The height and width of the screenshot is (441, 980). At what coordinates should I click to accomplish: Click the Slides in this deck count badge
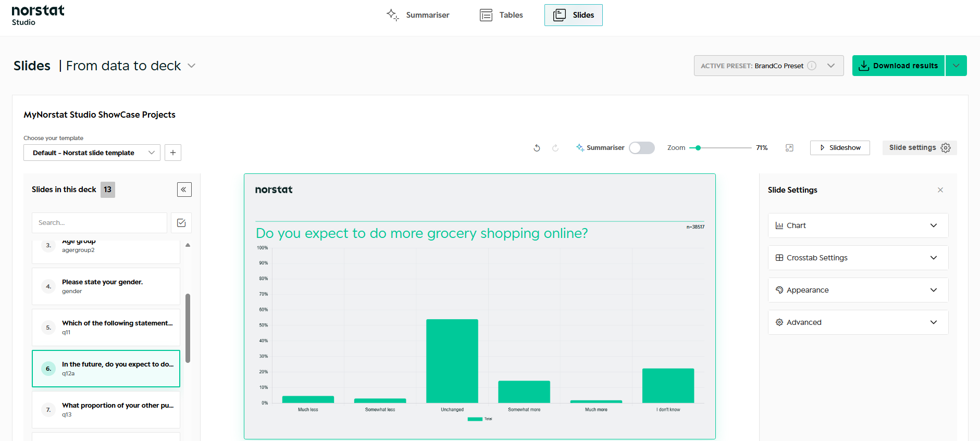coord(107,190)
